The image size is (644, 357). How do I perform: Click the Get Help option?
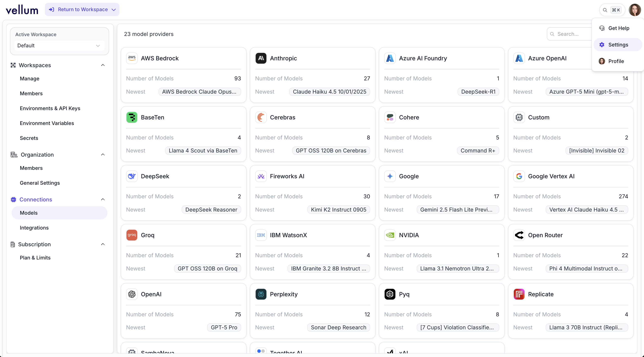click(x=619, y=28)
